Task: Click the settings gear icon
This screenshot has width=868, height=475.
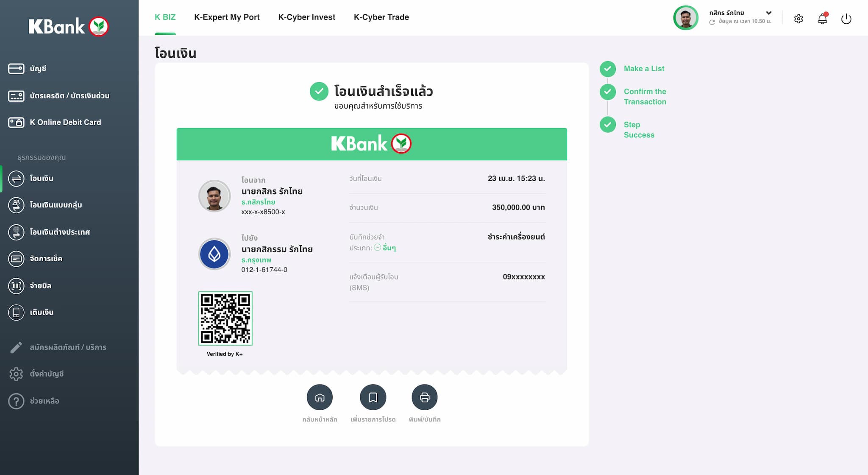Action: point(798,19)
